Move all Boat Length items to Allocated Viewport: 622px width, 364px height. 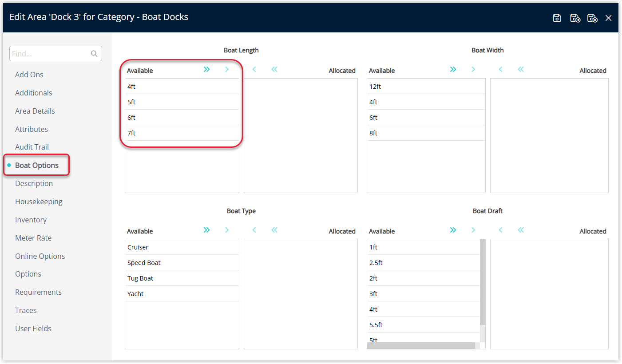[206, 69]
